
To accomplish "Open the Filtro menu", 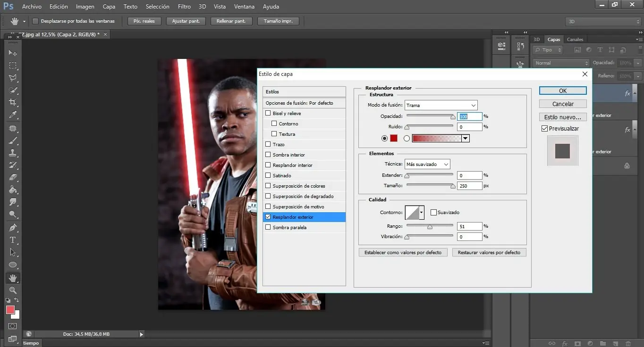I will click(184, 7).
